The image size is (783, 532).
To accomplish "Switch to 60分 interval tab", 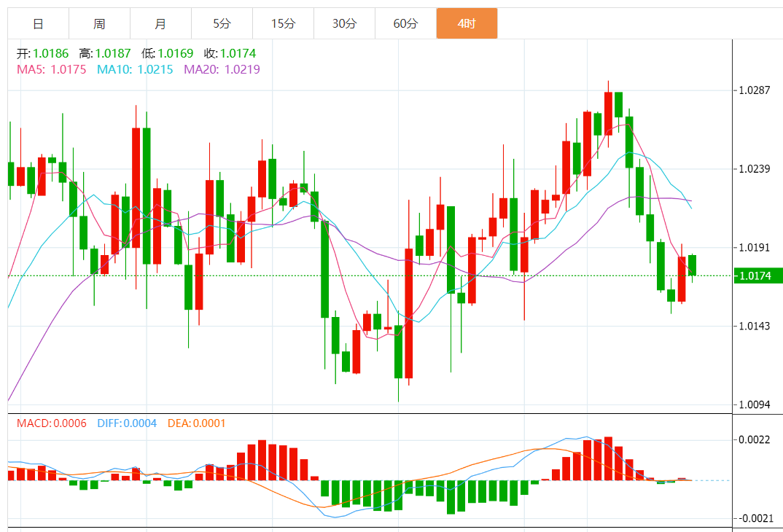I will click(x=405, y=23).
